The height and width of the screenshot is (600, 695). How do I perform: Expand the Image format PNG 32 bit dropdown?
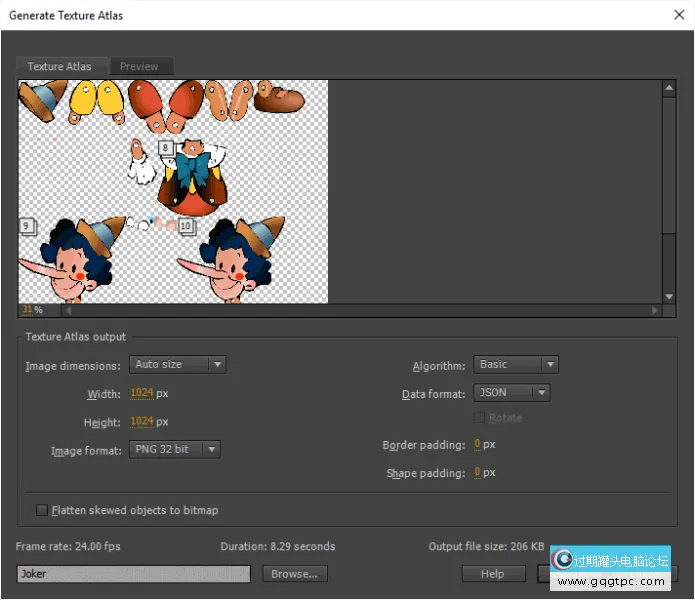tap(175, 450)
